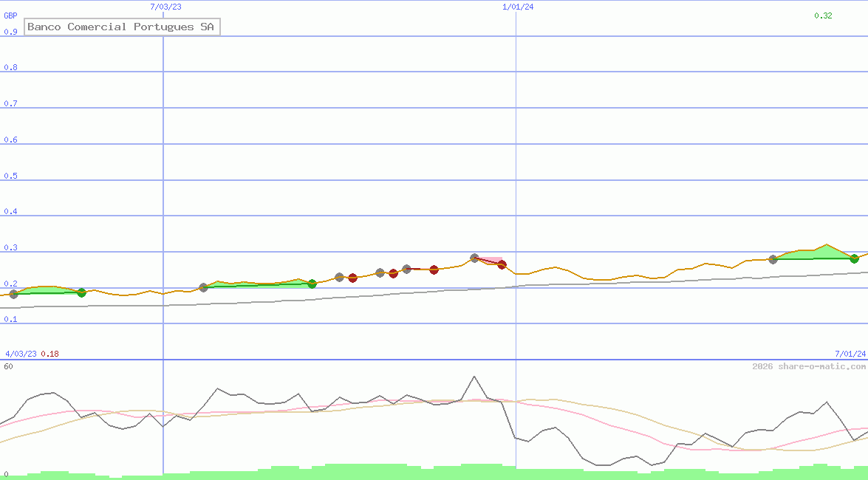Click the 4/03/23 start date label

[21, 354]
